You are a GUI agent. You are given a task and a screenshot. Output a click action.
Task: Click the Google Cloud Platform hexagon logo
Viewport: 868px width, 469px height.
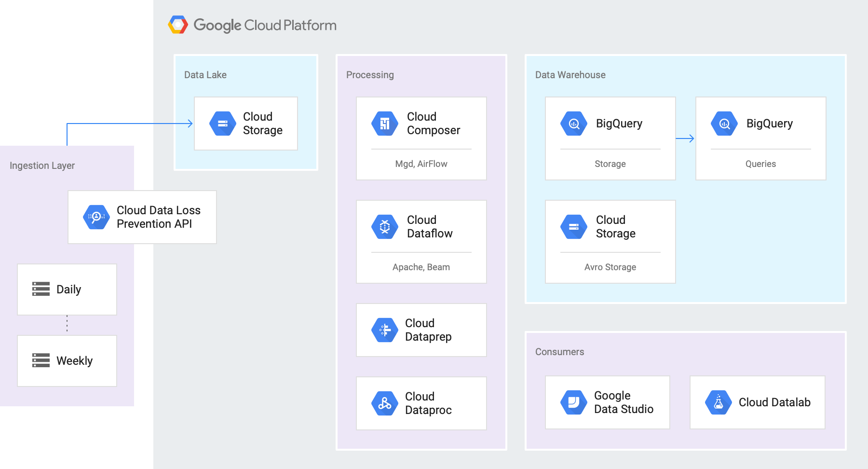(178, 25)
